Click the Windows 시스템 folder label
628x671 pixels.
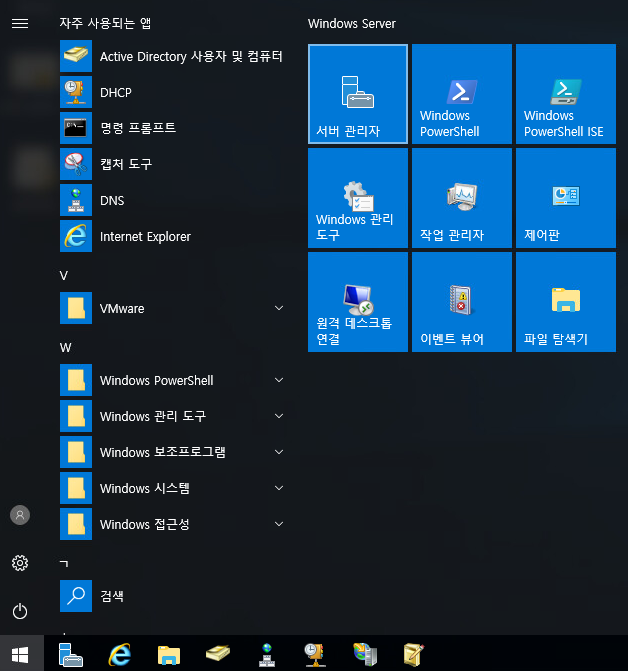145,488
